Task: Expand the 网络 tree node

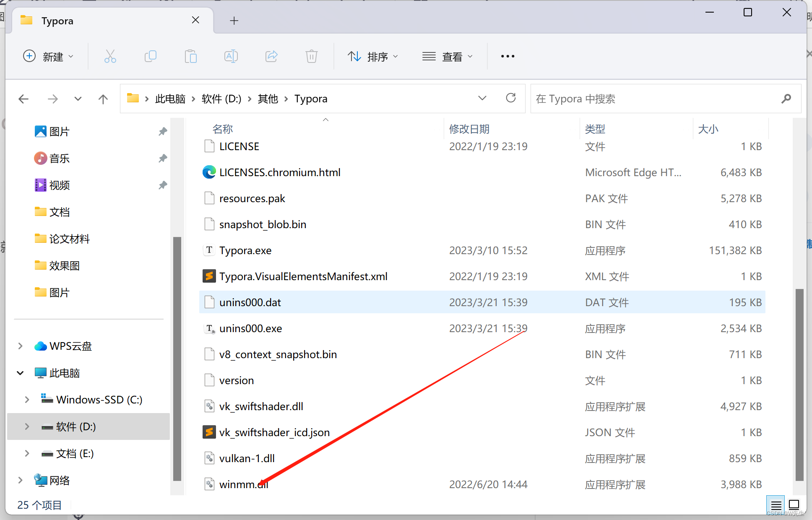Action: [x=20, y=480]
